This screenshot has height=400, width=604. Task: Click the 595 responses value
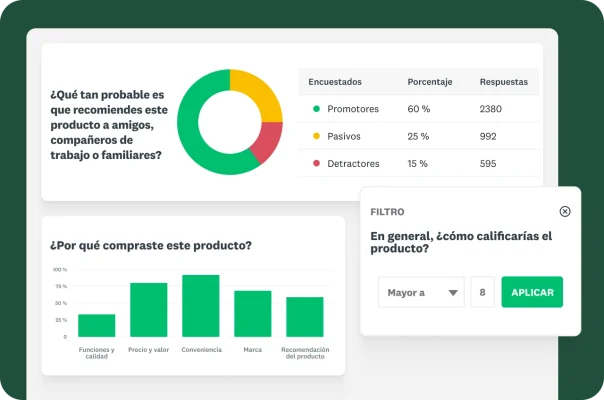click(488, 164)
